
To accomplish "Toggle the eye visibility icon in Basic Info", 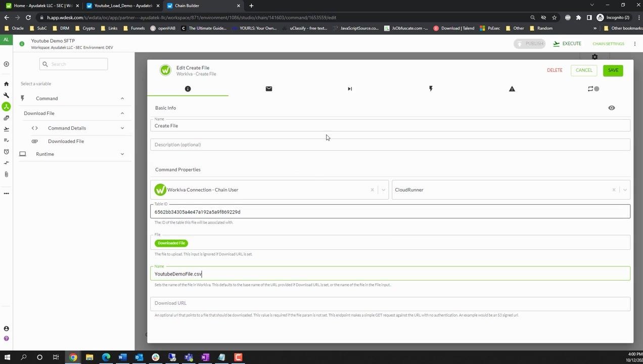I will 612,108.
